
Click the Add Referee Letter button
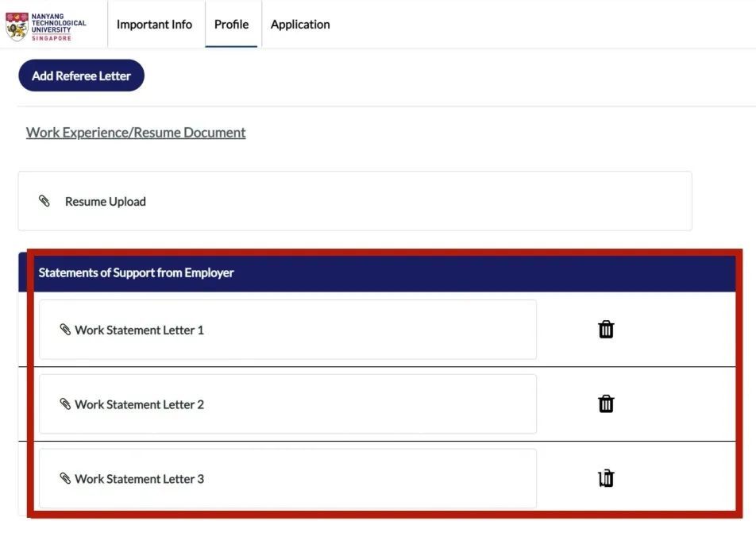[x=82, y=75]
